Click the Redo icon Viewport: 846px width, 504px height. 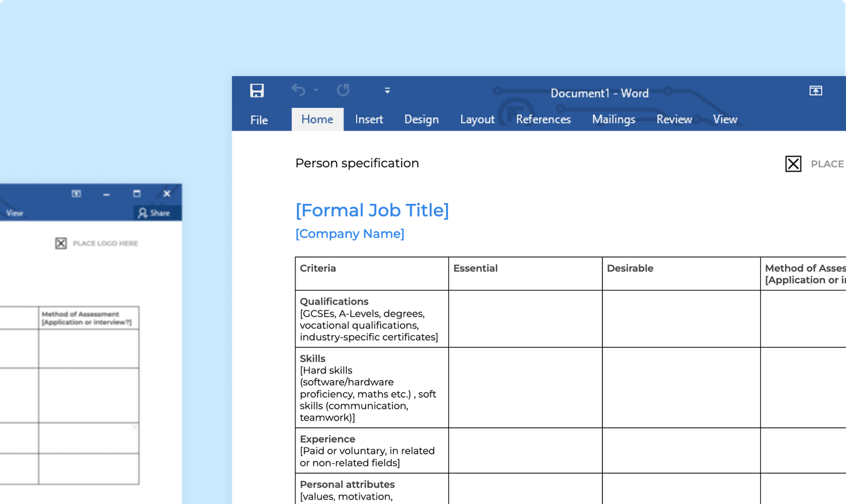343,90
